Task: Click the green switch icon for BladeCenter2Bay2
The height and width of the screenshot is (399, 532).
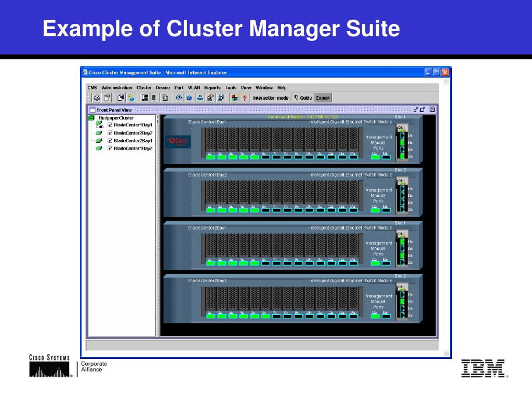Action: pos(99,133)
